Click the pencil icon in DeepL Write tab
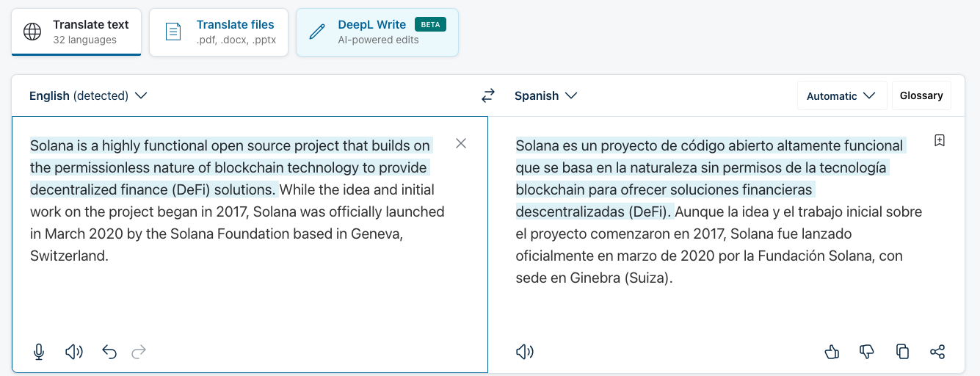 click(x=317, y=32)
